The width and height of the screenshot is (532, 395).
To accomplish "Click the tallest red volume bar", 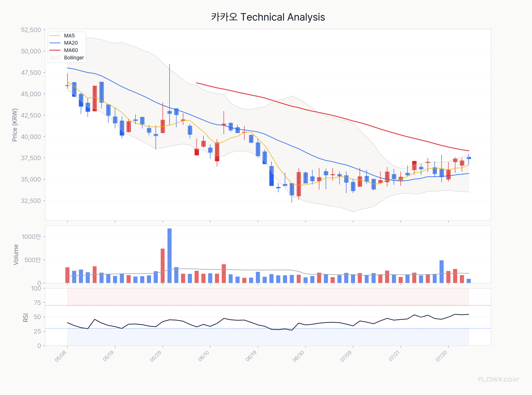I will [163, 266].
